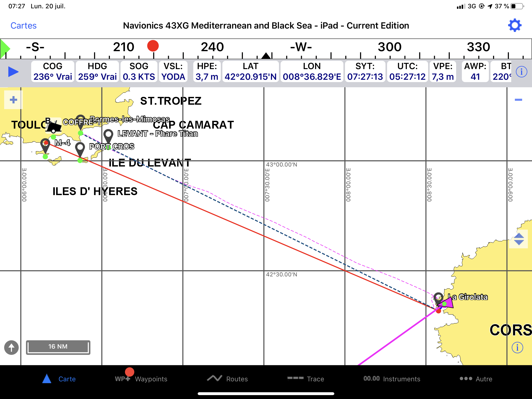Go back to Cartes list
The height and width of the screenshot is (399, 532).
(x=23, y=25)
